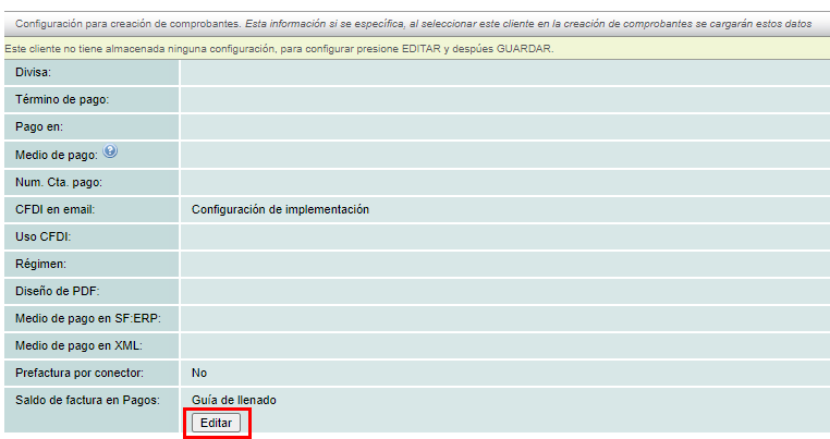
Task: Click the Guía de llenado text
Action: click(x=233, y=400)
